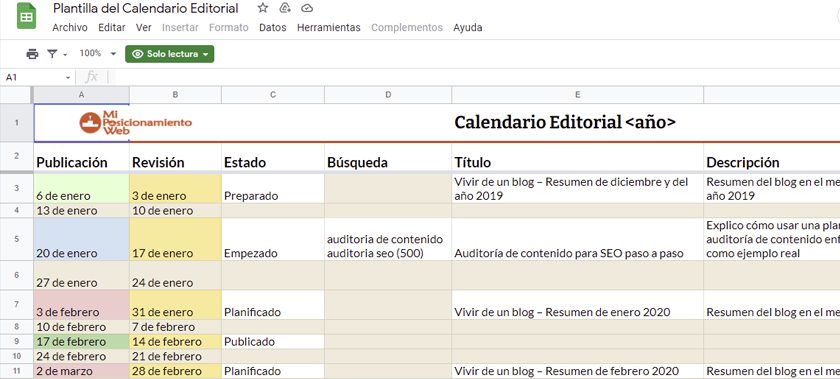Check the cloud save status icon
This screenshot has height=379, width=840.
[x=307, y=8]
